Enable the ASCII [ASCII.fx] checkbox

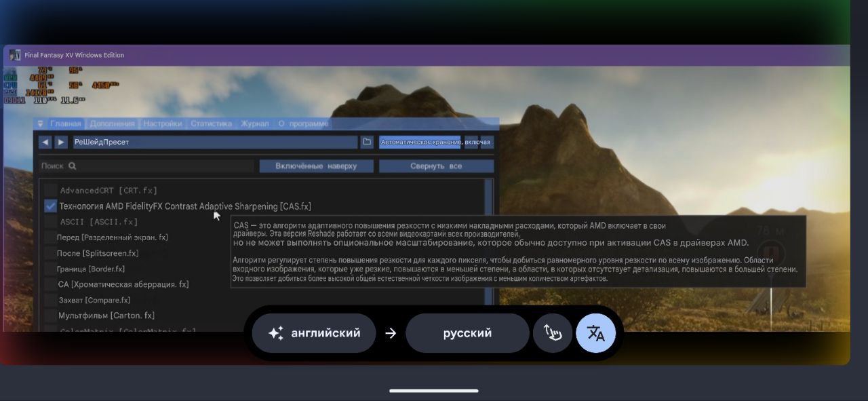[x=51, y=221]
